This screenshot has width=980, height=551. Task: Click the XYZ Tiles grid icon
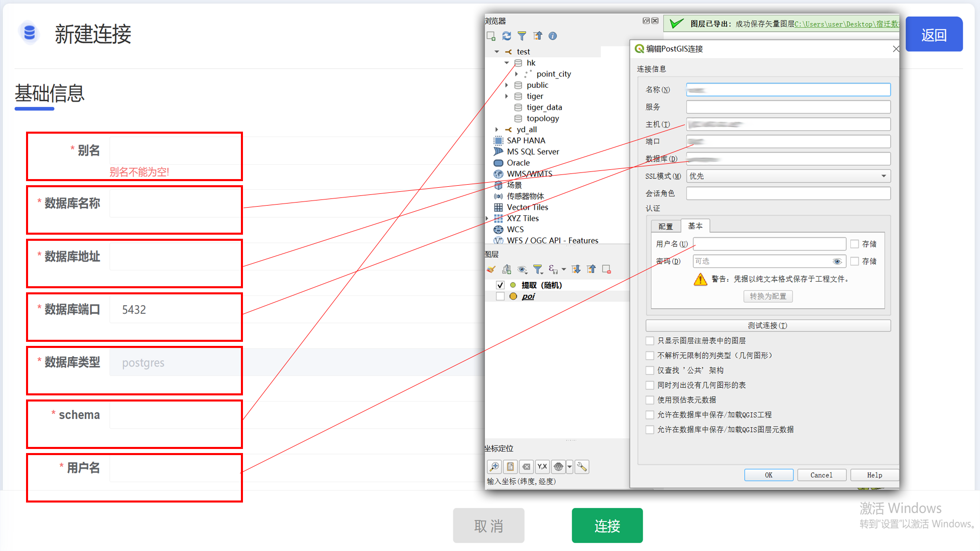[498, 218]
